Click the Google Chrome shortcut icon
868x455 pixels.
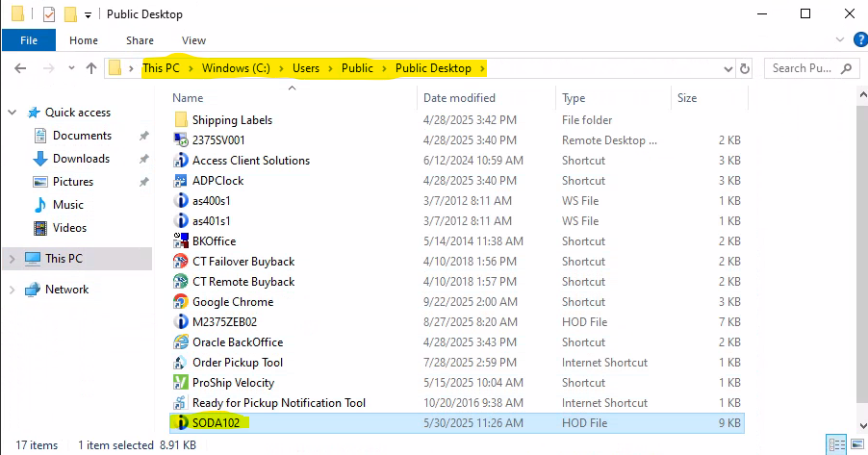pyautogui.click(x=181, y=302)
